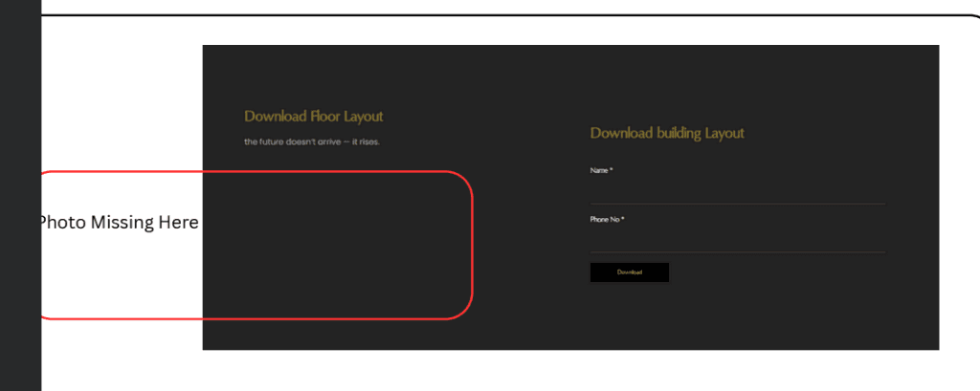
Task: Focus the Name input field
Action: 737,191
